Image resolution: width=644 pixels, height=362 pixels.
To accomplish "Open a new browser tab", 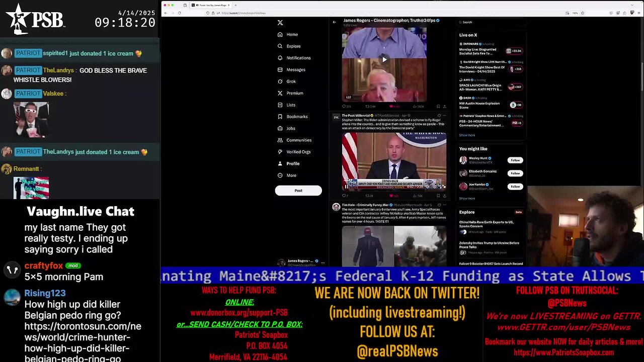I will point(235,5).
